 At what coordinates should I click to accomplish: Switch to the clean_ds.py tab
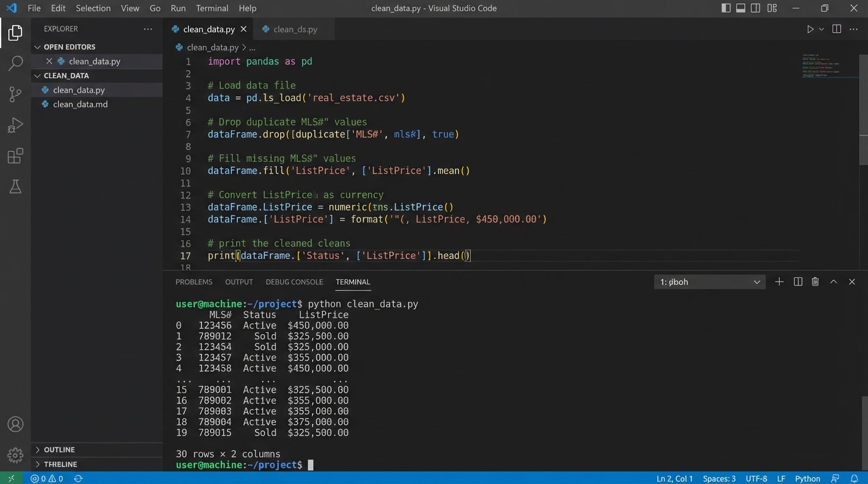point(295,29)
